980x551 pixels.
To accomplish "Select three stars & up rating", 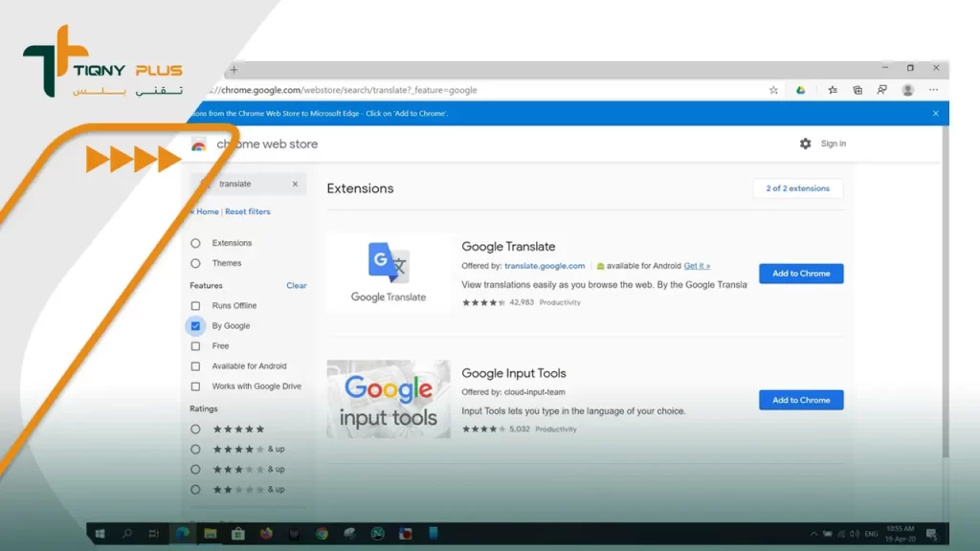I will [x=195, y=470].
